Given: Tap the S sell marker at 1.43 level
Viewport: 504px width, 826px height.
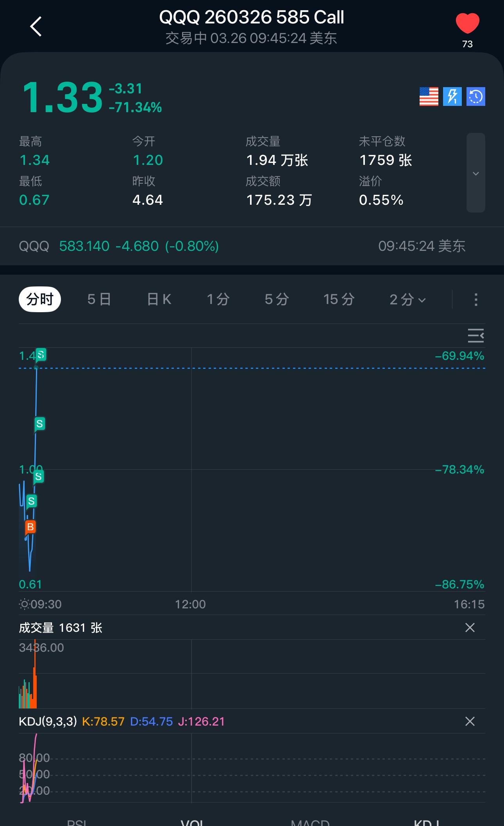Looking at the screenshot, I should click(x=41, y=355).
